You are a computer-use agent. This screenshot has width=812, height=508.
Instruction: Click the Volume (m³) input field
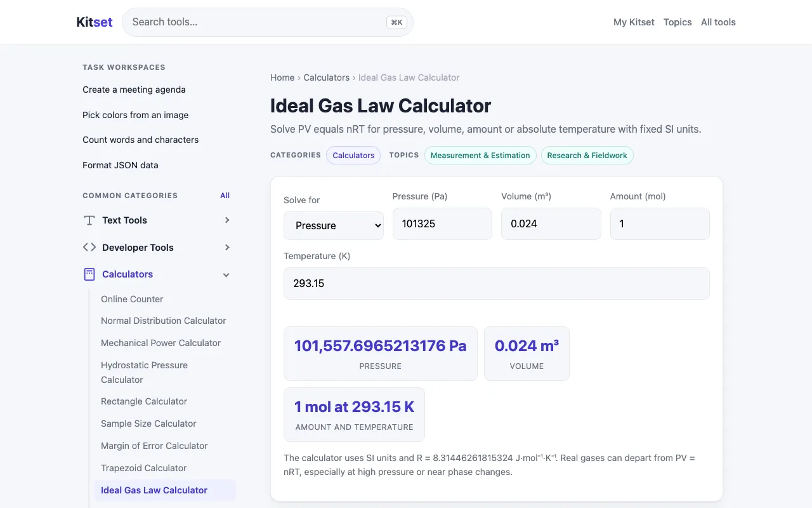(x=551, y=224)
